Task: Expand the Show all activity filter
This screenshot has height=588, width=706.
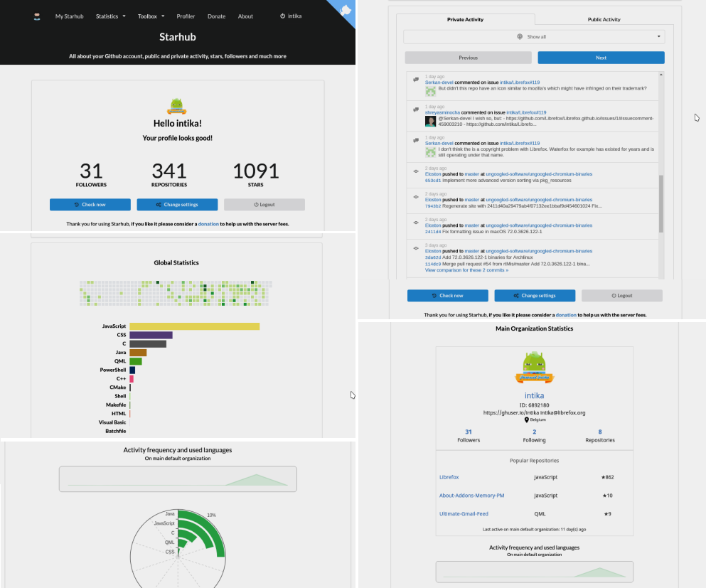Action: point(534,37)
